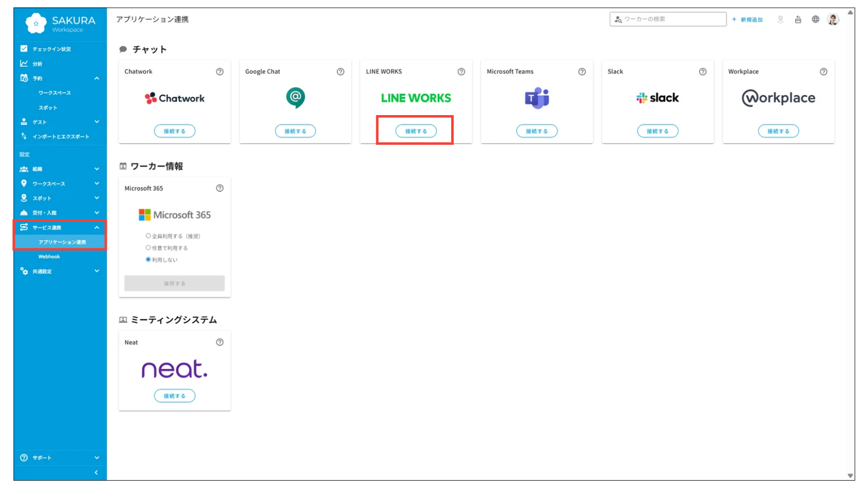Select the 任意で利用する radio option
Viewport: 868px width, 488px height.
[148, 248]
